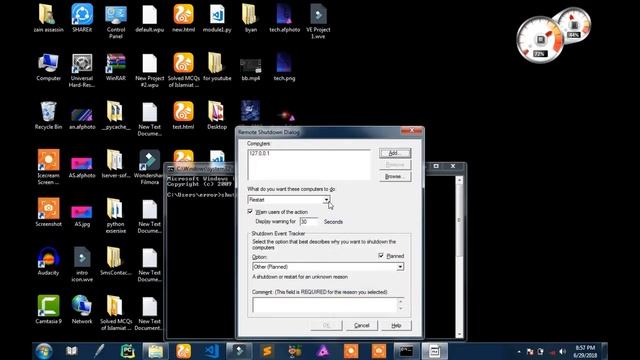Viewport: 640px width, 360px height.
Task: Open the Camtasia 9 desktop shortcut
Action: (x=49, y=310)
